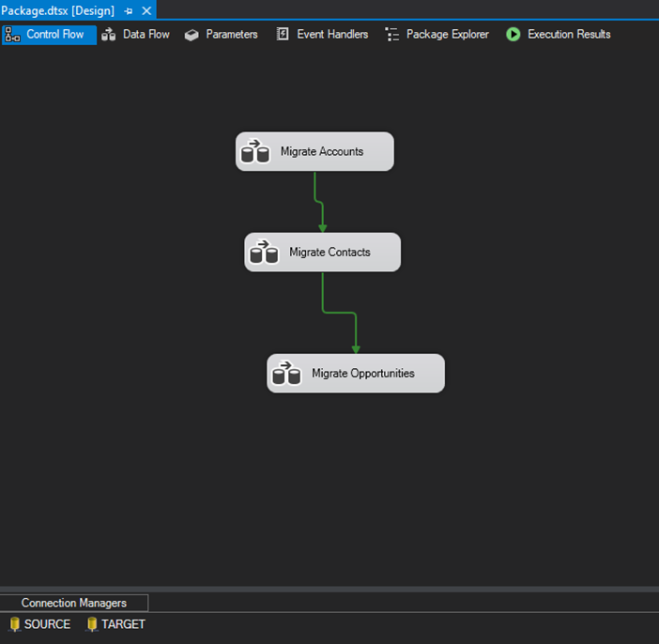Select the Migrate Opportunities data flow task
The width and height of the screenshot is (659, 644).
(356, 374)
